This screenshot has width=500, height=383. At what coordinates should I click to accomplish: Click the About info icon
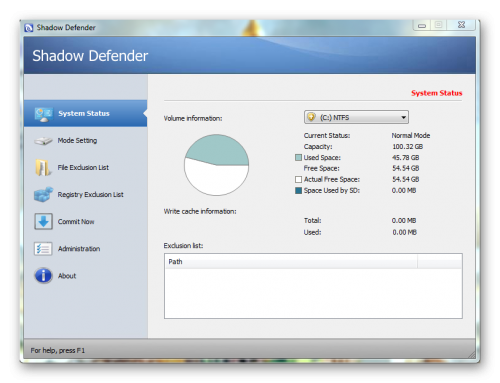(43, 276)
